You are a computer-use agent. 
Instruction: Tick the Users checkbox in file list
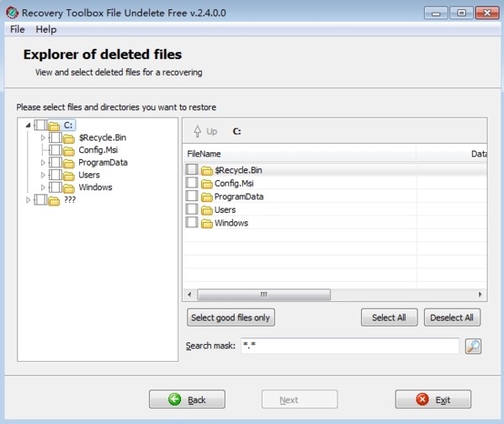pos(192,209)
